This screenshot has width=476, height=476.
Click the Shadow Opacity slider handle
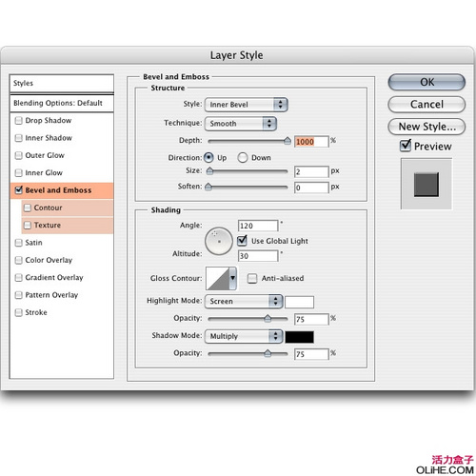pyautogui.click(x=268, y=353)
